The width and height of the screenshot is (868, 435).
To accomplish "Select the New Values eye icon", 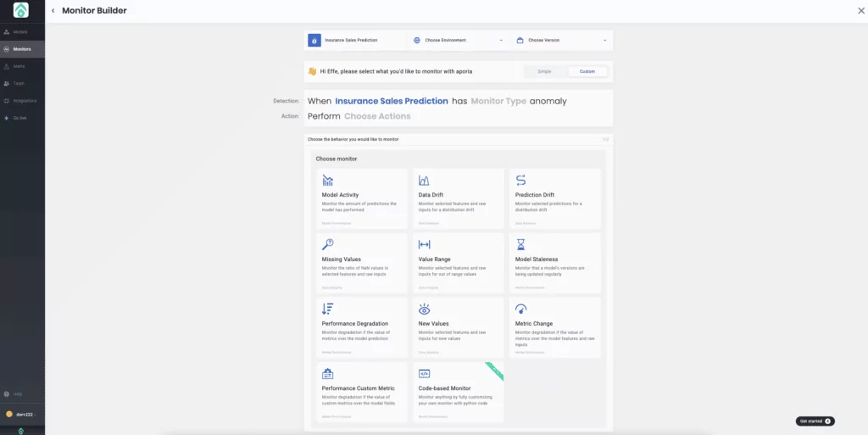I will [424, 309].
